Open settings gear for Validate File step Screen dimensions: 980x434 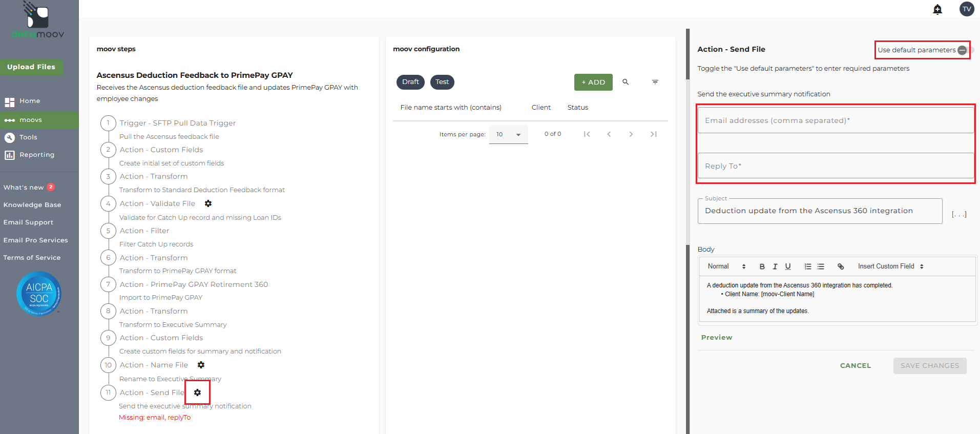[208, 203]
